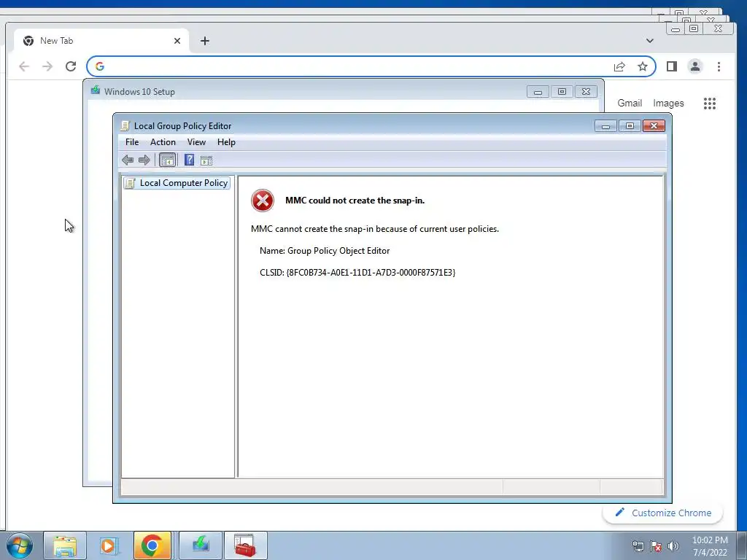Image resolution: width=747 pixels, height=560 pixels.
Task: Open the Images link
Action: (668, 104)
